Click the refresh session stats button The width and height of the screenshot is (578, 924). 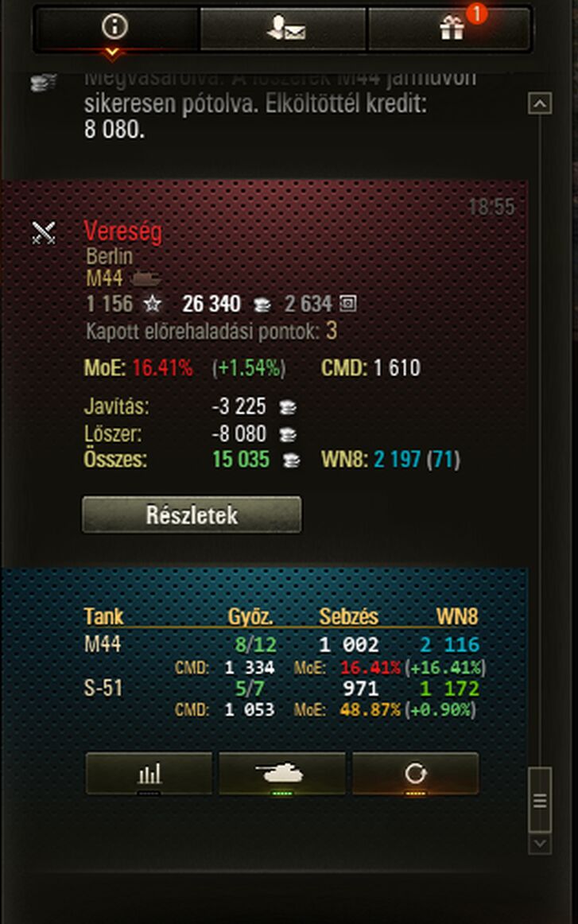tap(415, 774)
